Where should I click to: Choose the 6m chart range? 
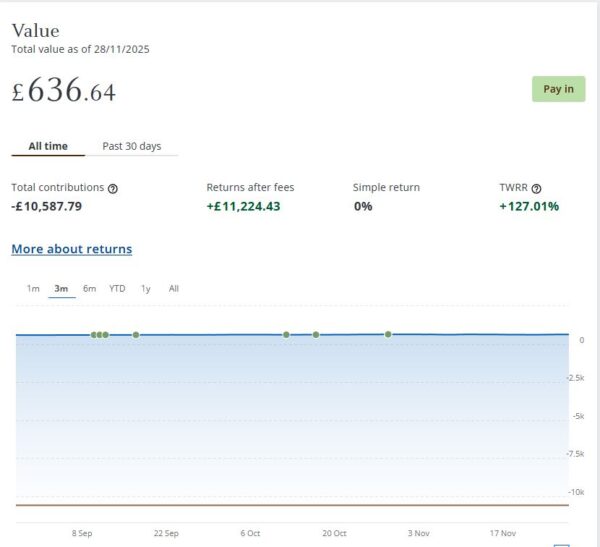coord(89,289)
